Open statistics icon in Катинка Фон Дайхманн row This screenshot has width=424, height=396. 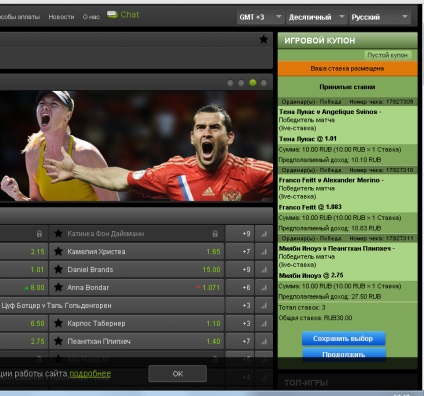pyautogui.click(x=264, y=234)
